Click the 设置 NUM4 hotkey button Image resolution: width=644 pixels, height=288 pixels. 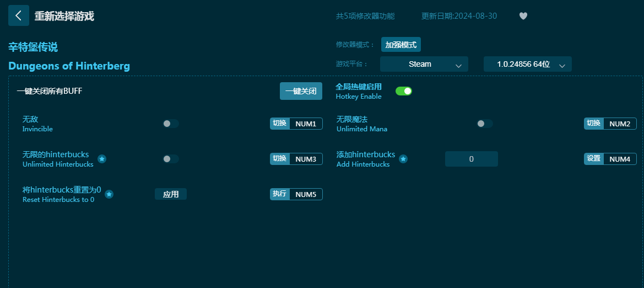click(610, 159)
